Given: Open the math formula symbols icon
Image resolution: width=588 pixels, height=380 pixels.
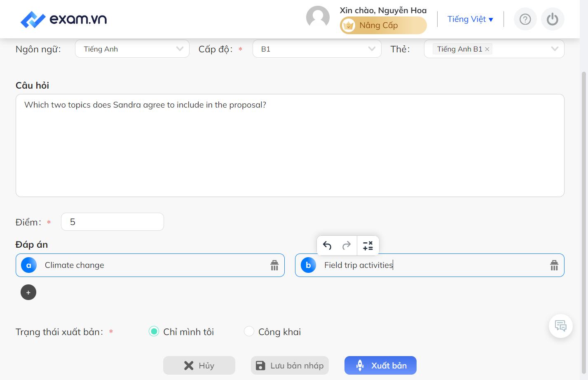Looking at the screenshot, I should tap(368, 246).
